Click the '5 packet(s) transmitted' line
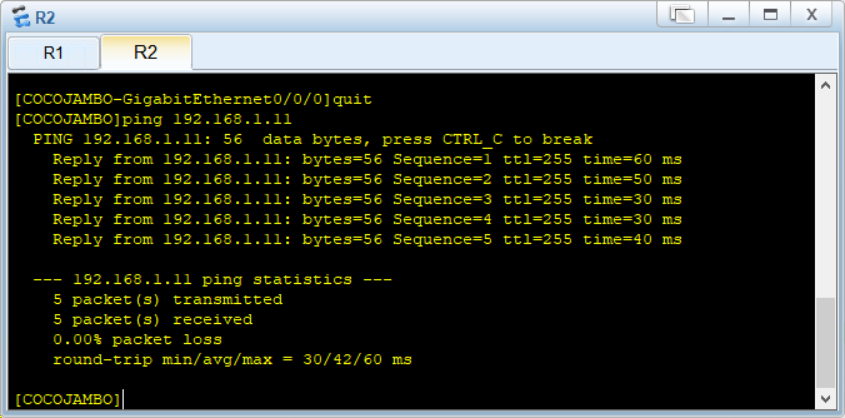The width and height of the screenshot is (845, 418). (168, 299)
